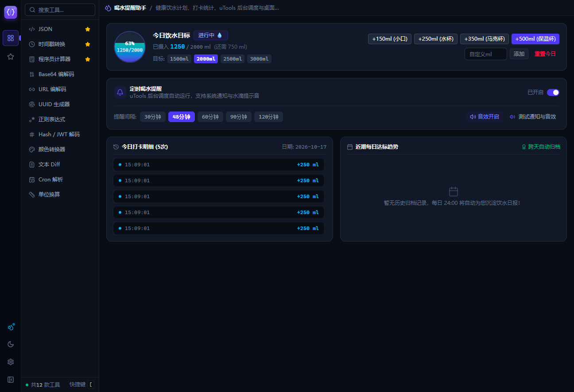The width and height of the screenshot is (574, 392).
Task: Open the Base64 编解码 tool
Action: click(60, 74)
